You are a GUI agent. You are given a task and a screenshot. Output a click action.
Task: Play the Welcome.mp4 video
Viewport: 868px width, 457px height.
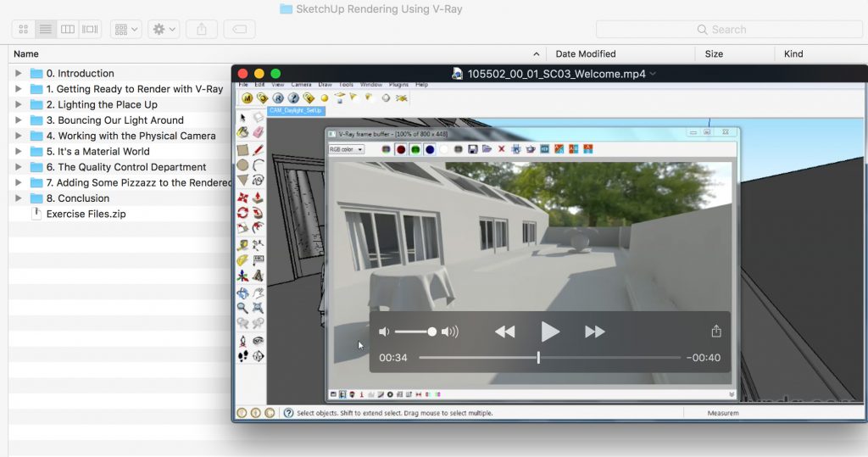pyautogui.click(x=549, y=332)
